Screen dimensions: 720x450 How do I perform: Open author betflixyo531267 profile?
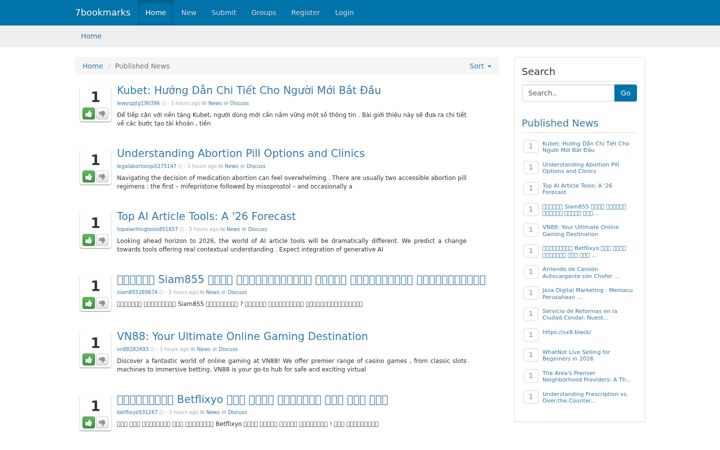point(137,412)
